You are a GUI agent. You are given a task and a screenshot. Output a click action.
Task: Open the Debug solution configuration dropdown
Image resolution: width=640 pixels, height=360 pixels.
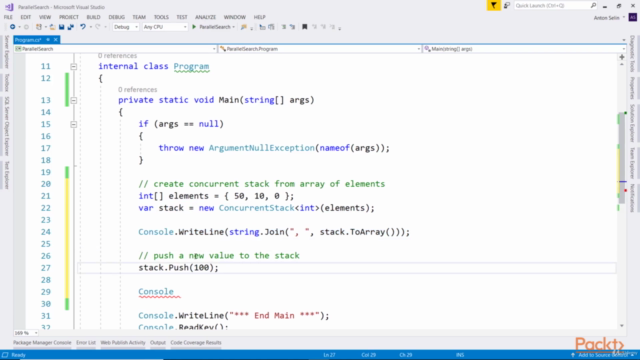pos(126,27)
